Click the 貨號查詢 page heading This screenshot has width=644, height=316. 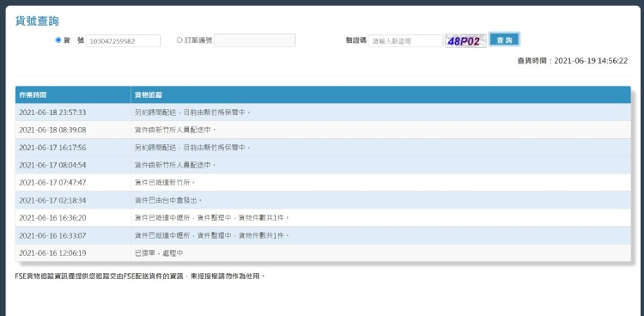pos(37,21)
